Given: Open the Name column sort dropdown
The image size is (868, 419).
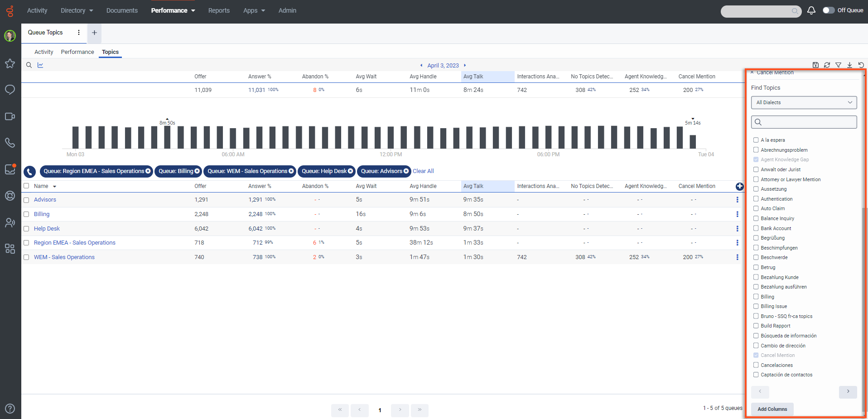Looking at the screenshot, I should (x=54, y=186).
